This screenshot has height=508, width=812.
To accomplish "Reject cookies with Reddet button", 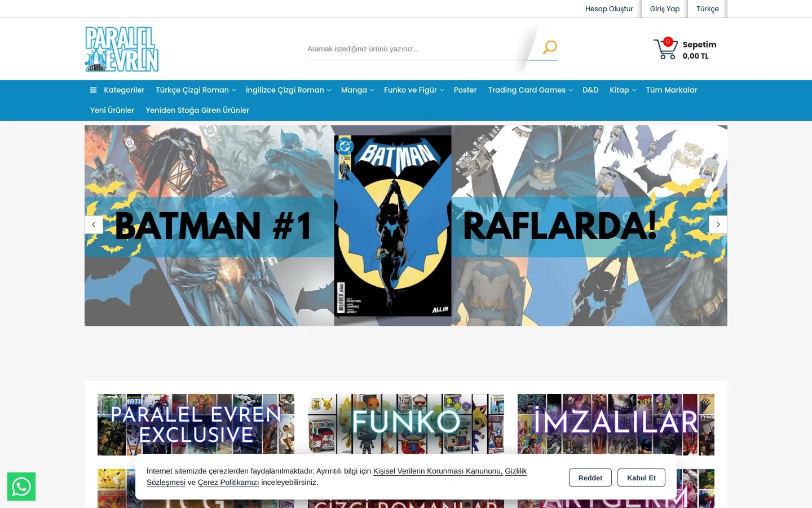I will click(x=590, y=478).
